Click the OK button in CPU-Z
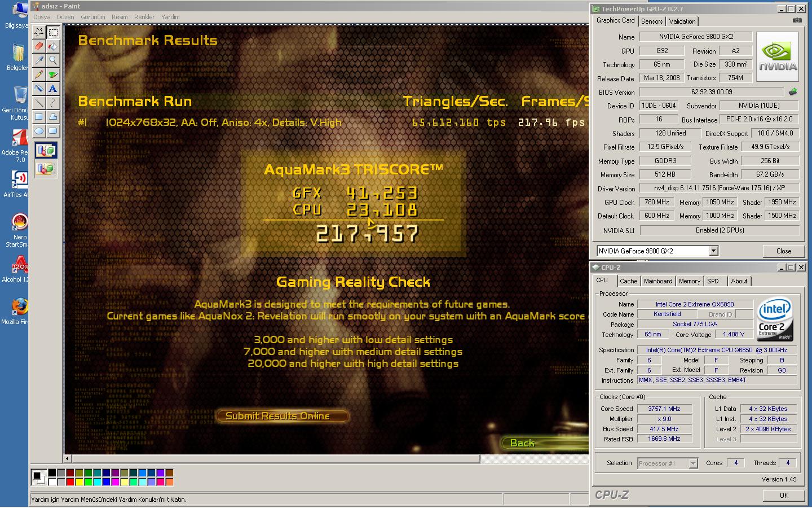The height and width of the screenshot is (508, 812). 784,495
